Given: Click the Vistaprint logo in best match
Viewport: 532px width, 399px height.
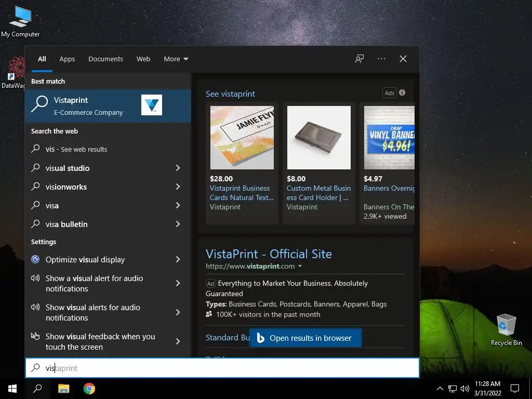Looking at the screenshot, I should (151, 105).
